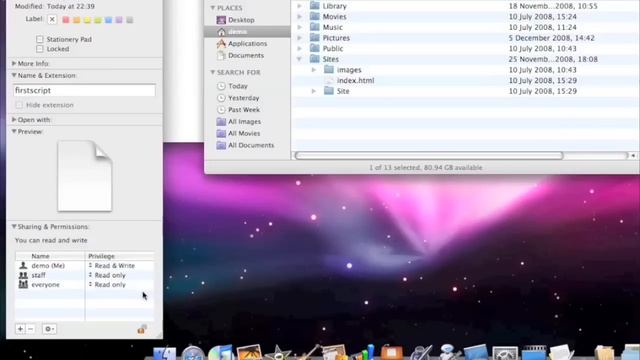The height and width of the screenshot is (360, 640).
Task: Collapse the Preview section
Action: pos(14,131)
